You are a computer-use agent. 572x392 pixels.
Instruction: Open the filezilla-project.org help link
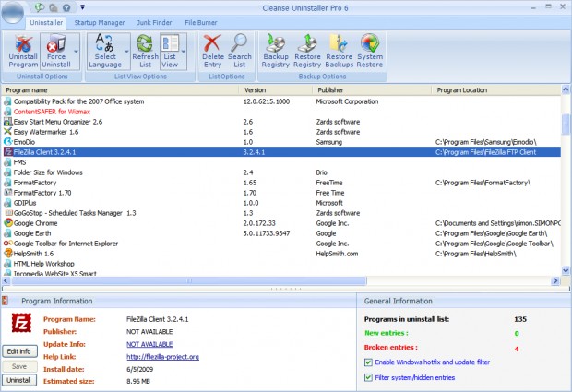click(162, 357)
